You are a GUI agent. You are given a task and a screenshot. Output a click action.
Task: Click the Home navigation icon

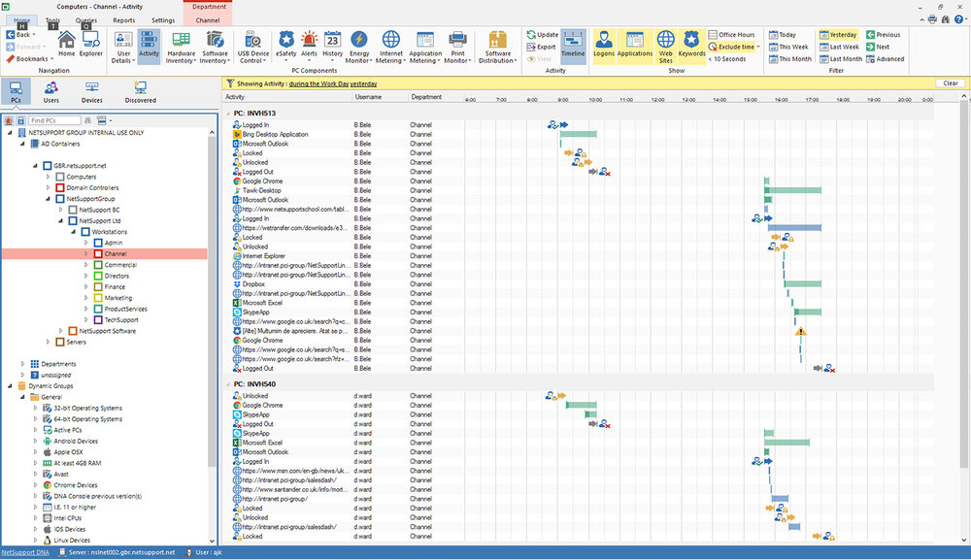[x=66, y=44]
